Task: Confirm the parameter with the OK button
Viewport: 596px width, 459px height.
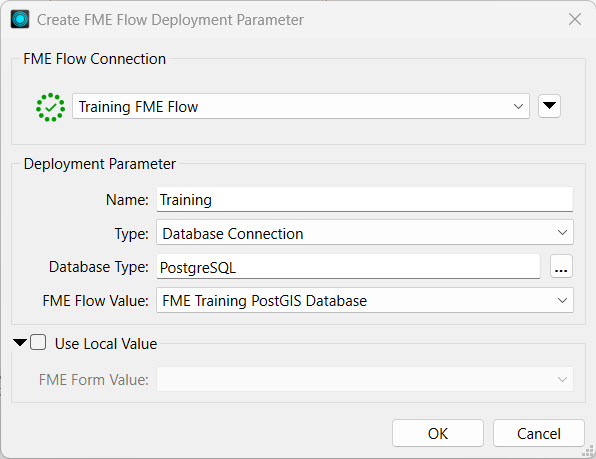Action: pyautogui.click(x=438, y=433)
